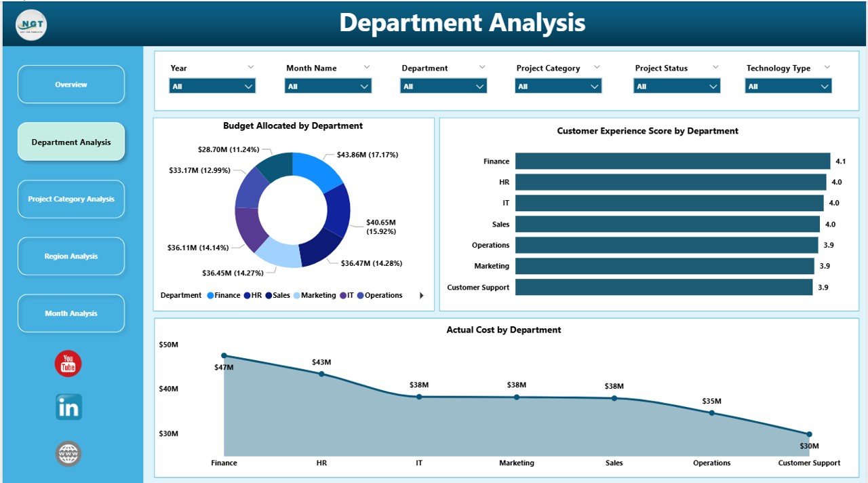
Task: Select the Department Analysis tab
Action: click(71, 142)
